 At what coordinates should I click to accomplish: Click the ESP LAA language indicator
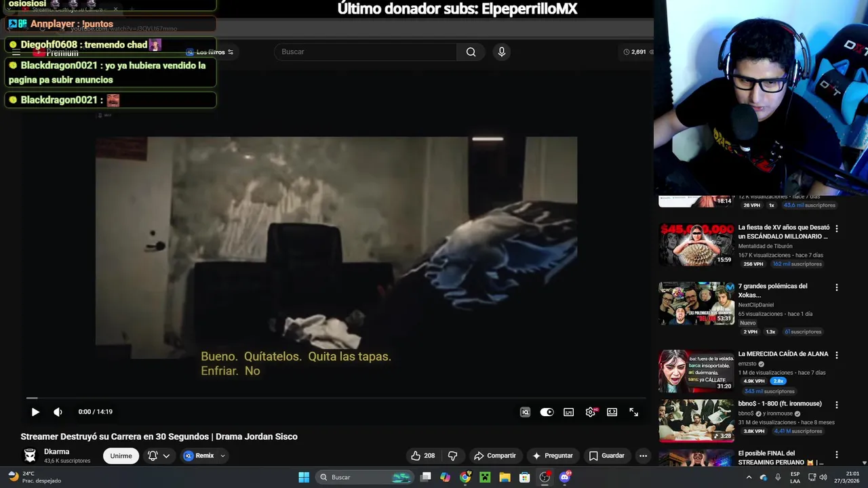(x=795, y=477)
